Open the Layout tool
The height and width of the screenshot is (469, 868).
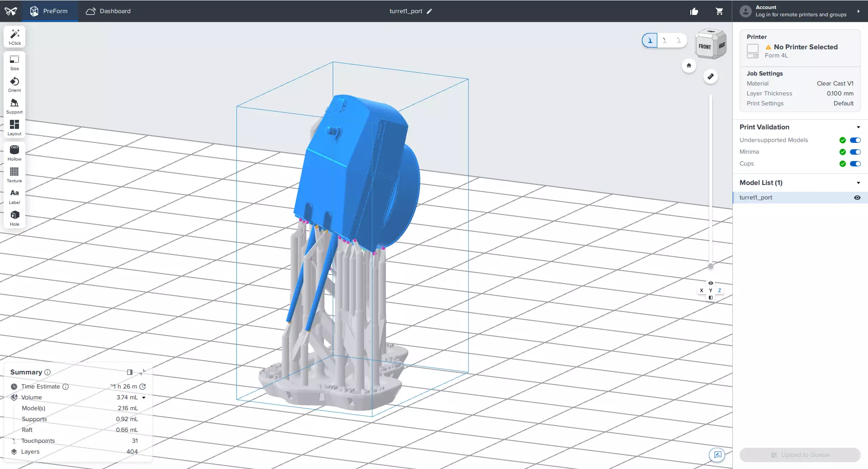coord(14,128)
